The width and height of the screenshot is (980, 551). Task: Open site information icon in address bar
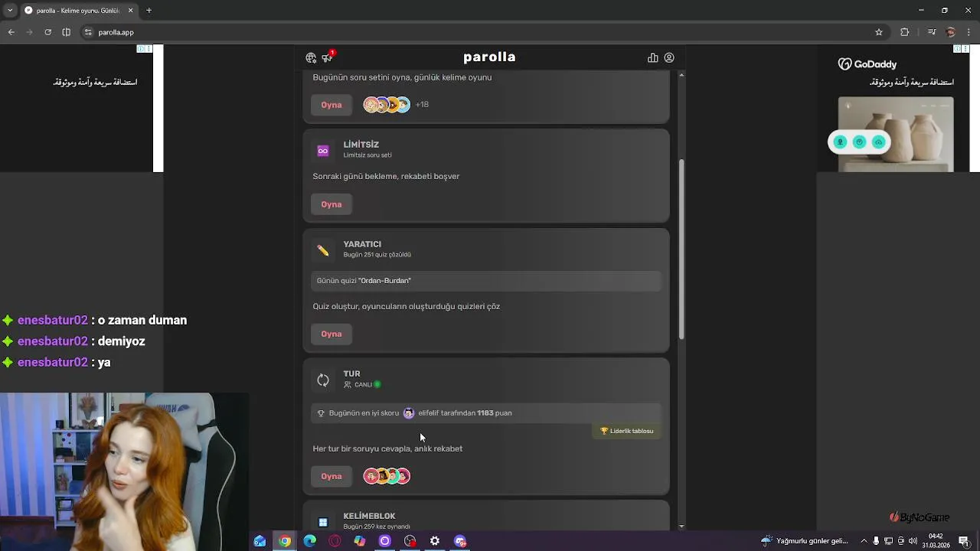[88, 32]
